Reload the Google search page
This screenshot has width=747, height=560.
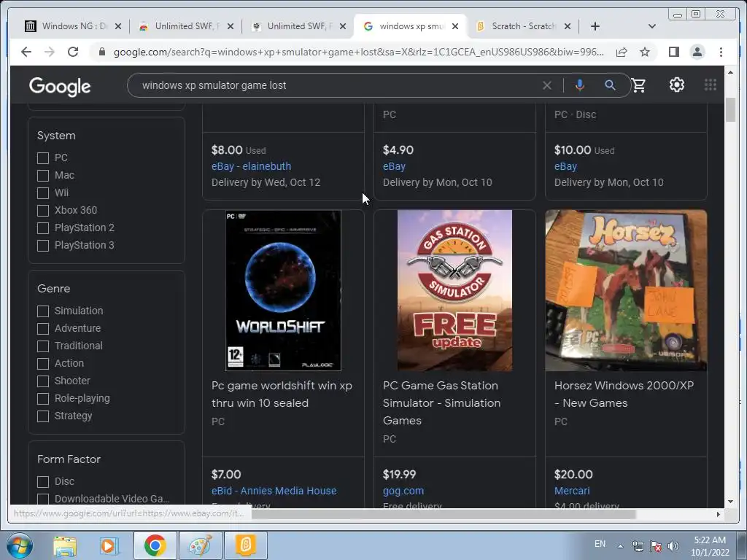click(73, 52)
